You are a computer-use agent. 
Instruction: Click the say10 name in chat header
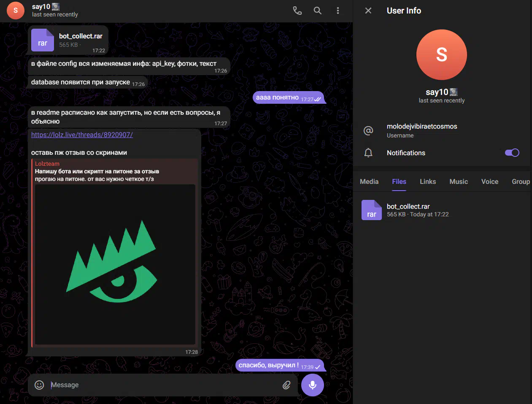[x=41, y=7]
